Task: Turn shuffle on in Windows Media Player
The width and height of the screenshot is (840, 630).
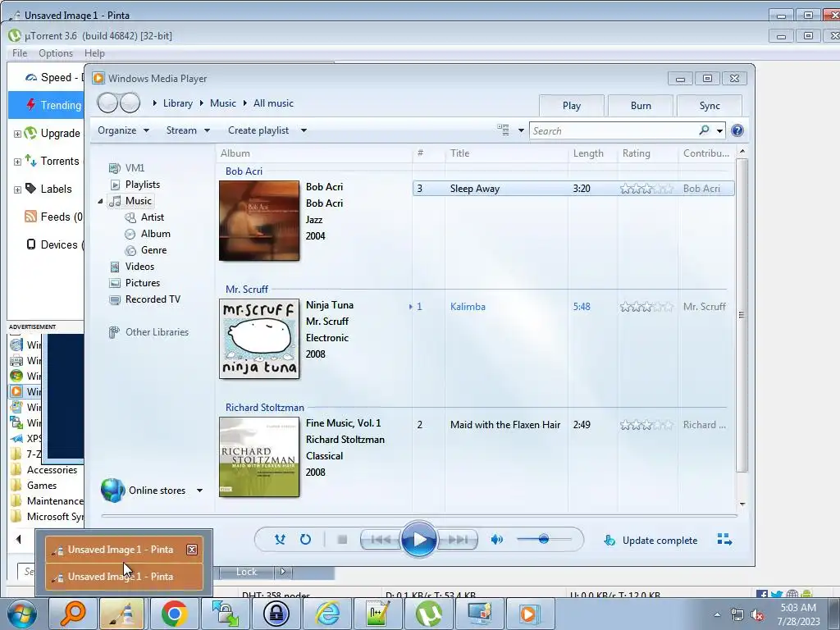Action: click(x=280, y=540)
